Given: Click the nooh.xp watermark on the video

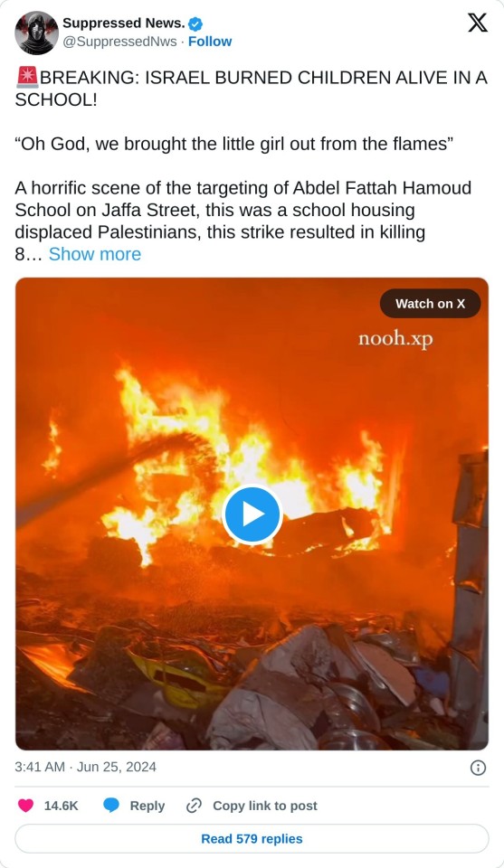Looking at the screenshot, I should pos(395,338).
